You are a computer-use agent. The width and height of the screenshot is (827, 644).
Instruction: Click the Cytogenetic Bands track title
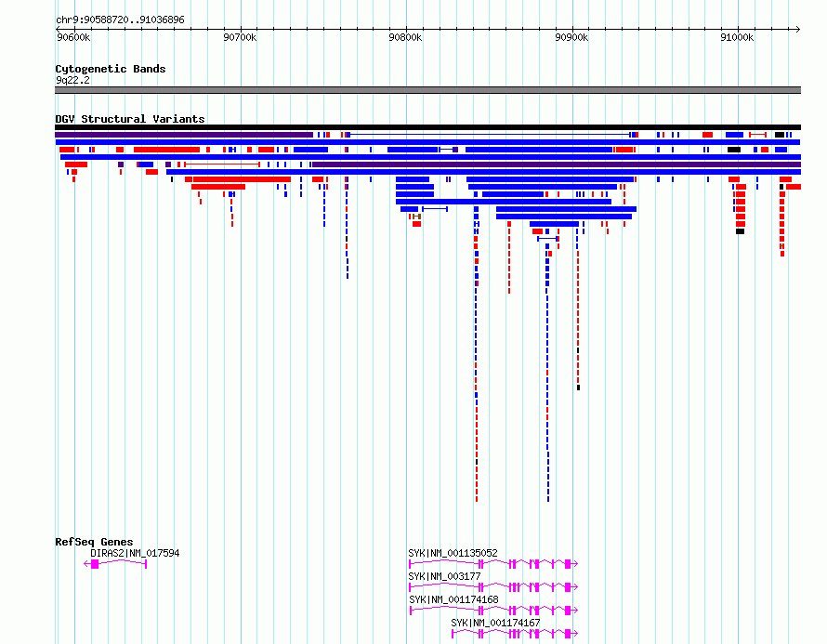[x=111, y=69]
